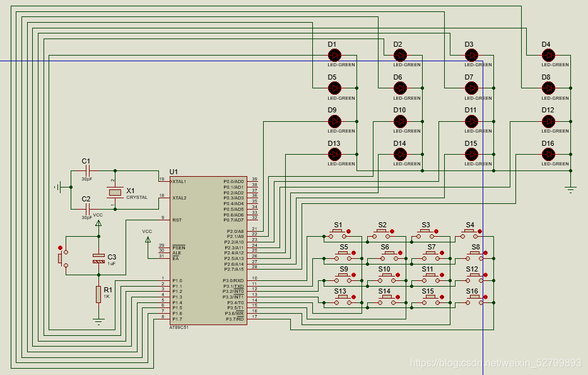Toggle push button S5
588x375 pixels.
[343, 256]
